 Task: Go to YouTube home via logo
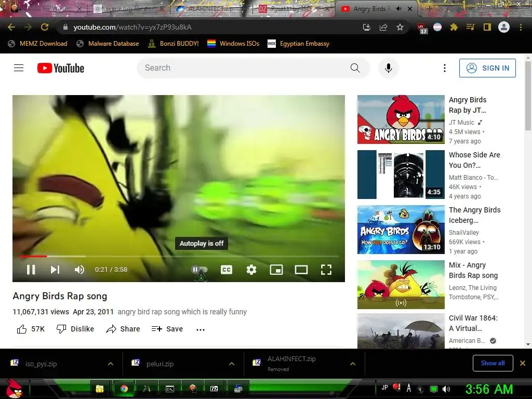pyautogui.click(x=61, y=68)
